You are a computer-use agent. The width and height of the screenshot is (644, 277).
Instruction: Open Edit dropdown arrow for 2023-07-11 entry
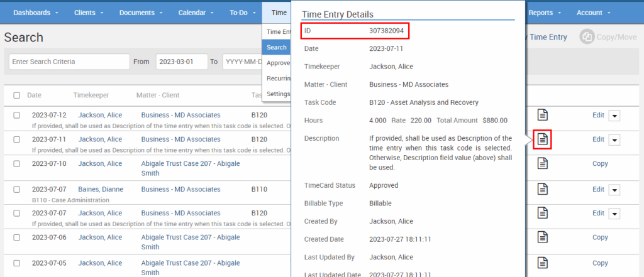[x=614, y=139]
